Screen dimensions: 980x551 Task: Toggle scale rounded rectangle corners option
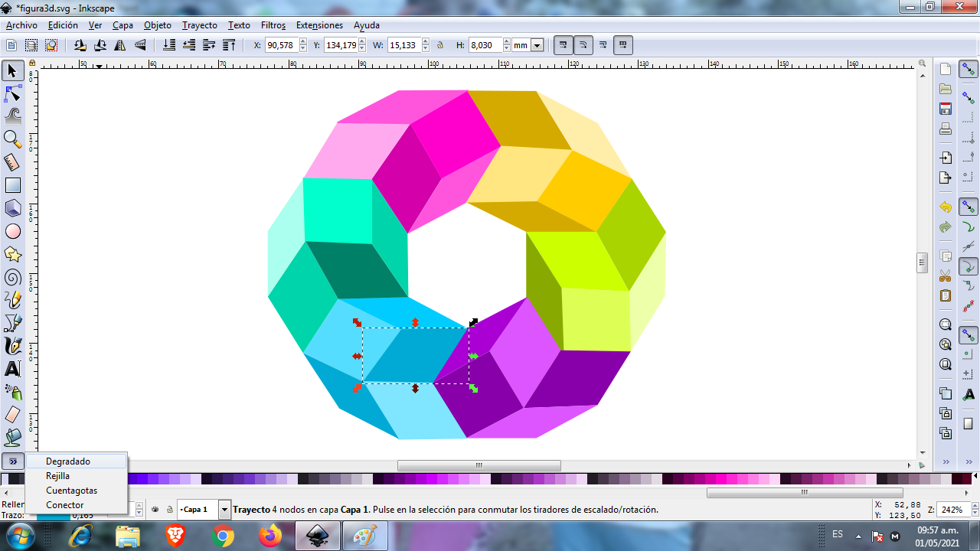tap(583, 45)
